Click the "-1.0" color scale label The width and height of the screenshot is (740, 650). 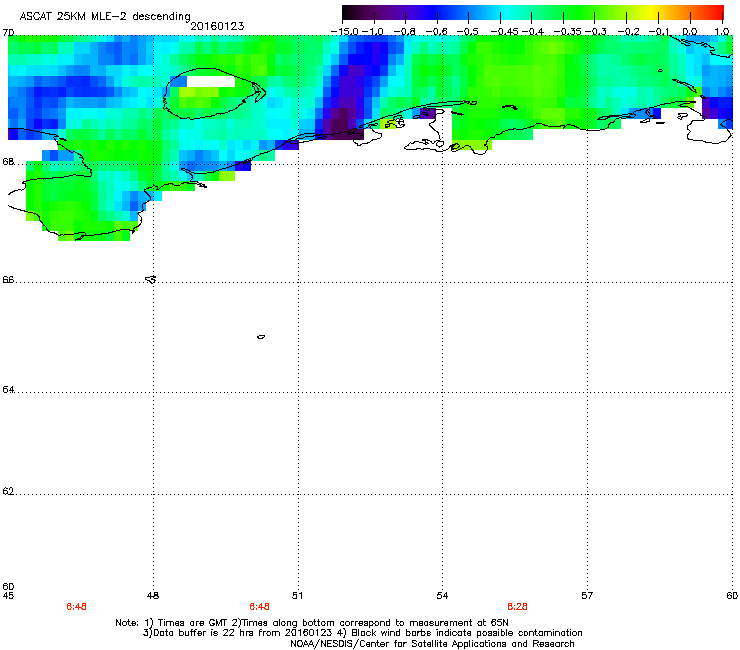tap(372, 32)
